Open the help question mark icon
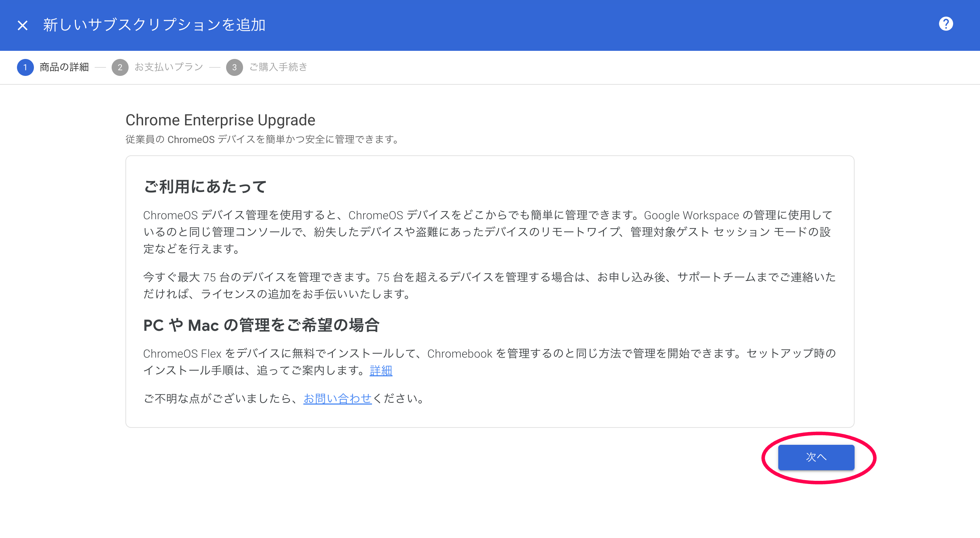Screen dimensions: 980x538 click(x=945, y=24)
